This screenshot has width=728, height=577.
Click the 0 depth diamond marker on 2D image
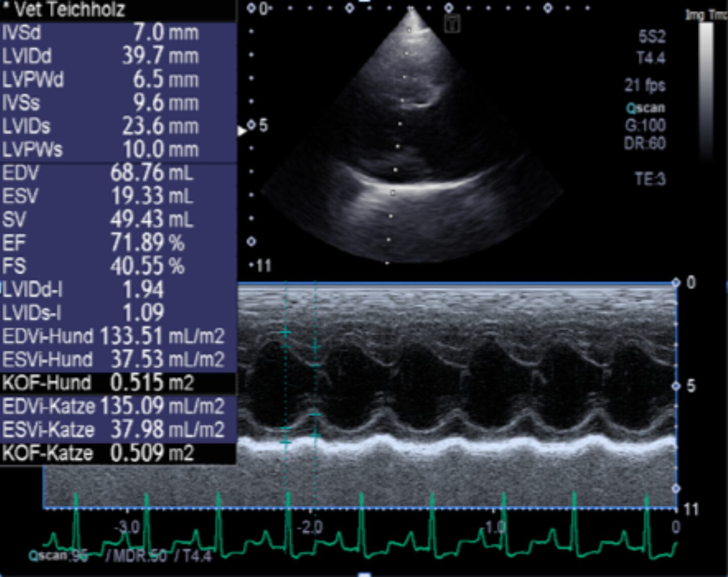point(251,8)
